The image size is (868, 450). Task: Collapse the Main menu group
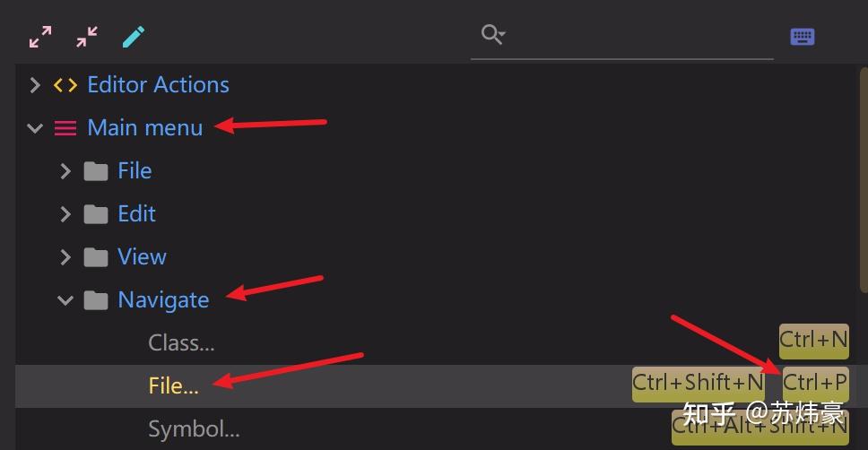tap(35, 128)
